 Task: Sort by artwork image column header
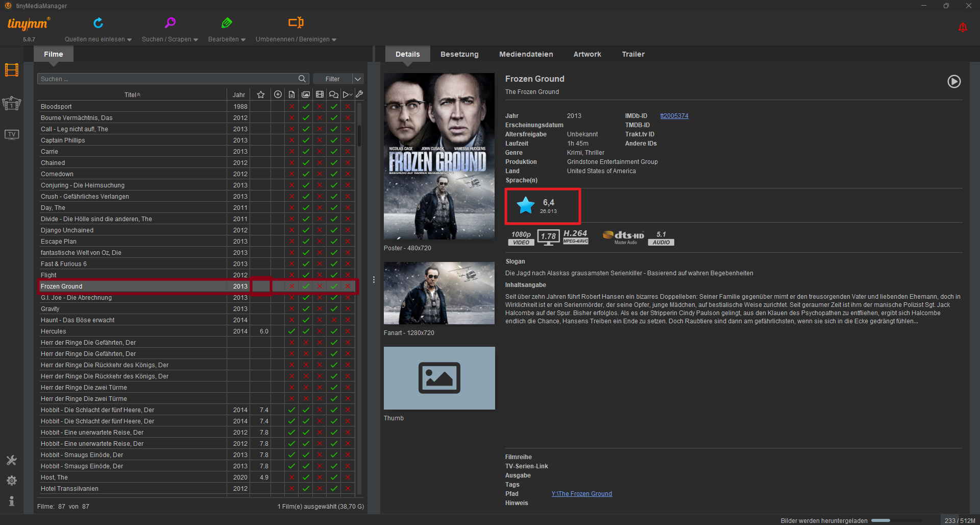(306, 94)
